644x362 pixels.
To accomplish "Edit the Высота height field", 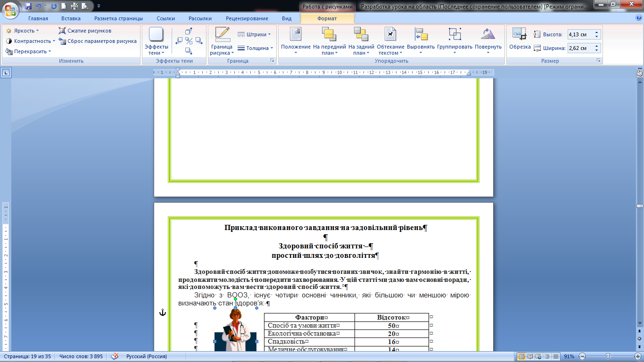I will tap(580, 34).
